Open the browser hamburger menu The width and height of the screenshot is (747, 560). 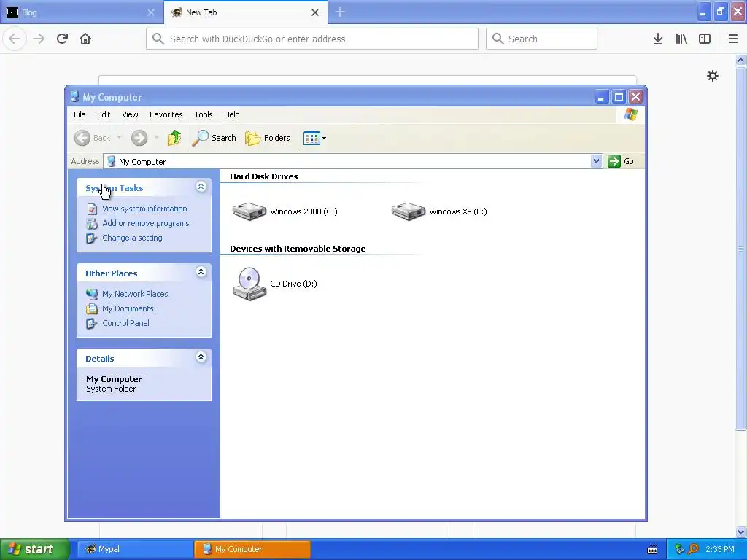(733, 39)
